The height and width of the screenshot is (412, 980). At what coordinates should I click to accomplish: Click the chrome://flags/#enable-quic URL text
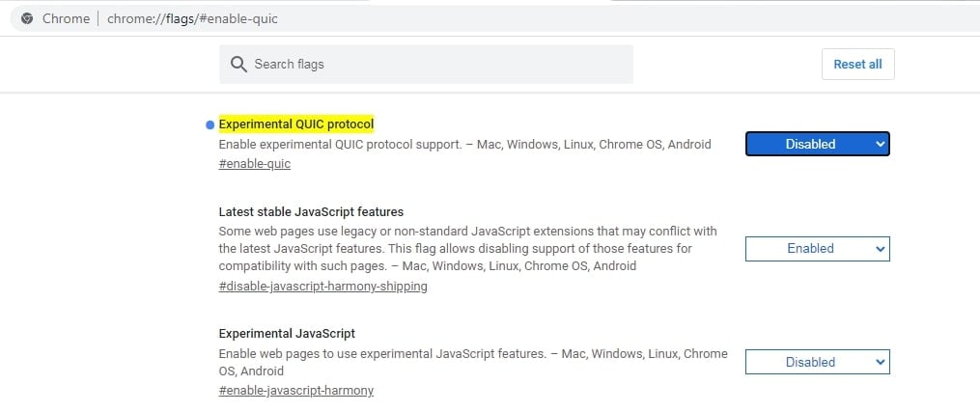(192, 18)
